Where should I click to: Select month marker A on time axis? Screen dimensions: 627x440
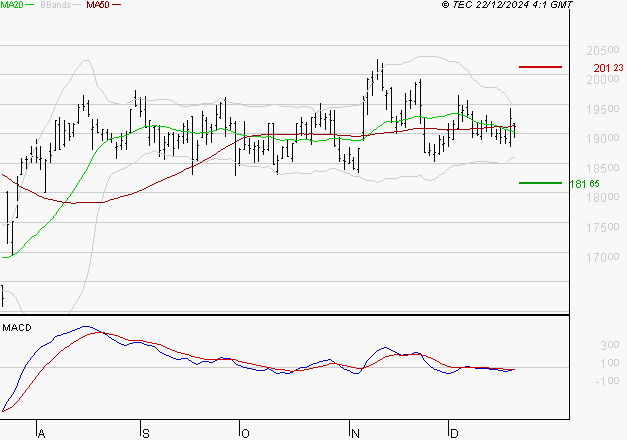[x=41, y=433]
